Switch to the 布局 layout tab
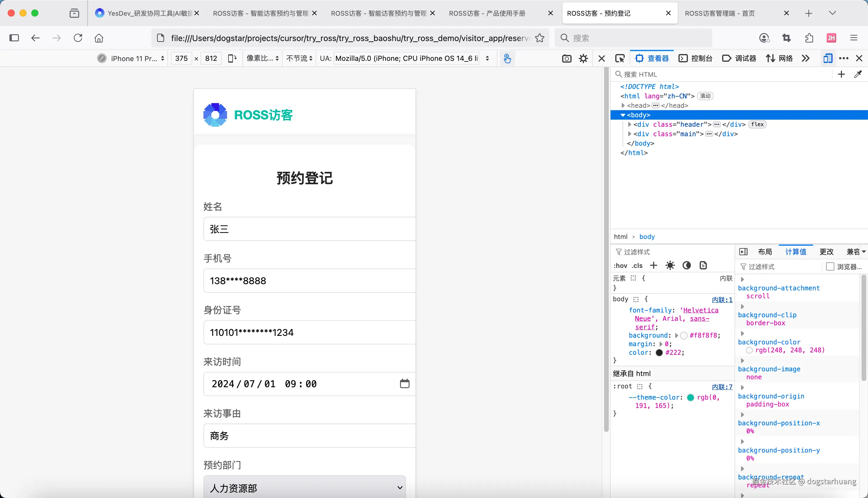 tap(765, 252)
